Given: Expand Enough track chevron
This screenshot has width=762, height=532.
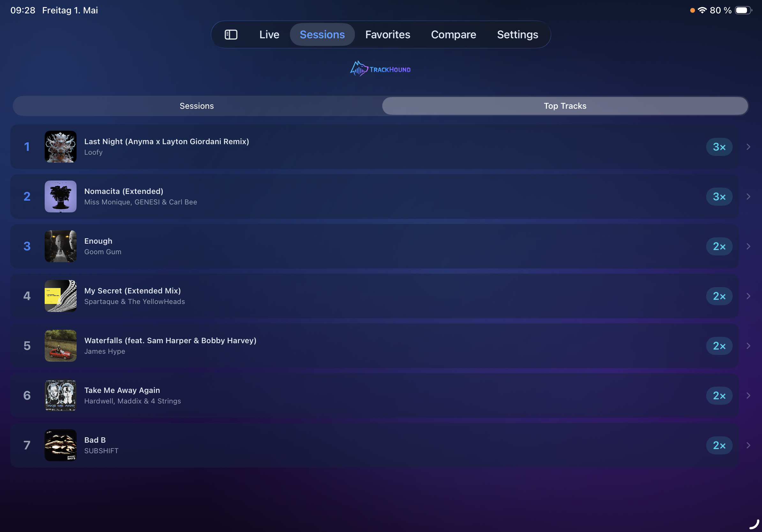Looking at the screenshot, I should click(x=748, y=246).
